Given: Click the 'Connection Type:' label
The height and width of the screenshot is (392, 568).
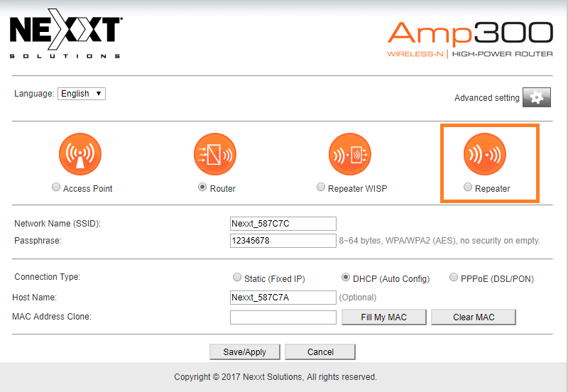Looking at the screenshot, I should click(48, 277).
